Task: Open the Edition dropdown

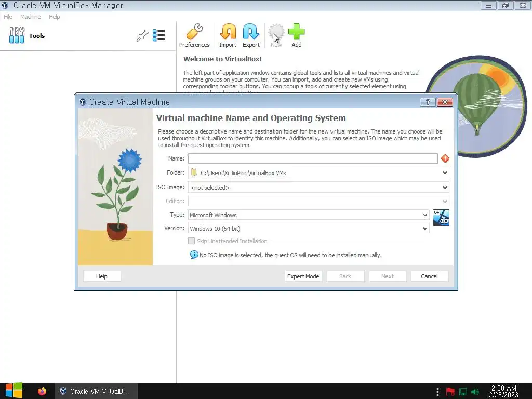Action: (x=318, y=201)
